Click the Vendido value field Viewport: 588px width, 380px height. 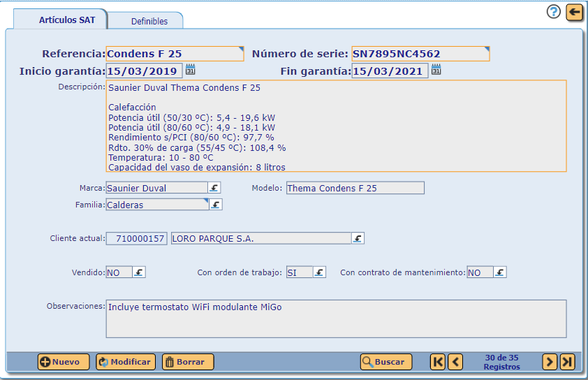pos(119,272)
